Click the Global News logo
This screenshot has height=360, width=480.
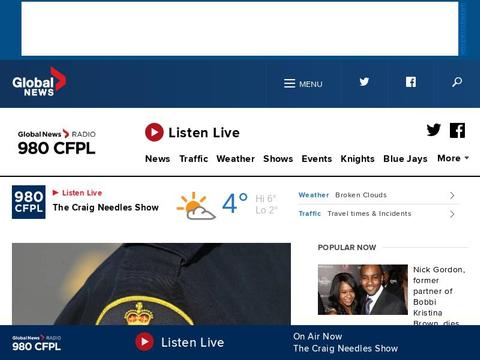point(39,82)
